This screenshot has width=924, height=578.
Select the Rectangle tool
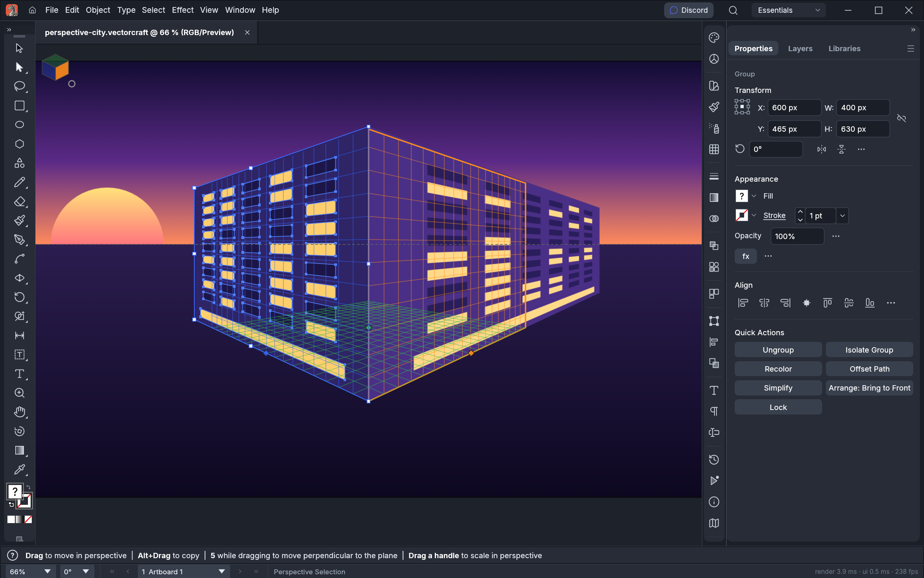pyautogui.click(x=19, y=106)
